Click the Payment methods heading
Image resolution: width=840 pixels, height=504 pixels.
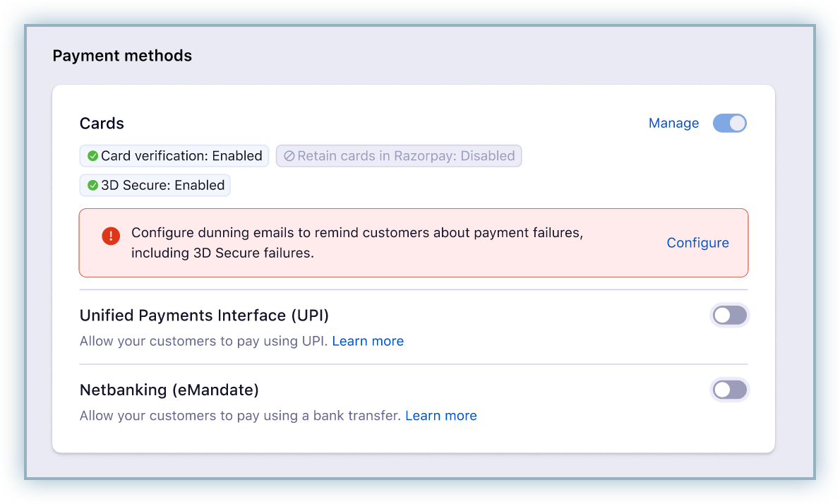122,56
